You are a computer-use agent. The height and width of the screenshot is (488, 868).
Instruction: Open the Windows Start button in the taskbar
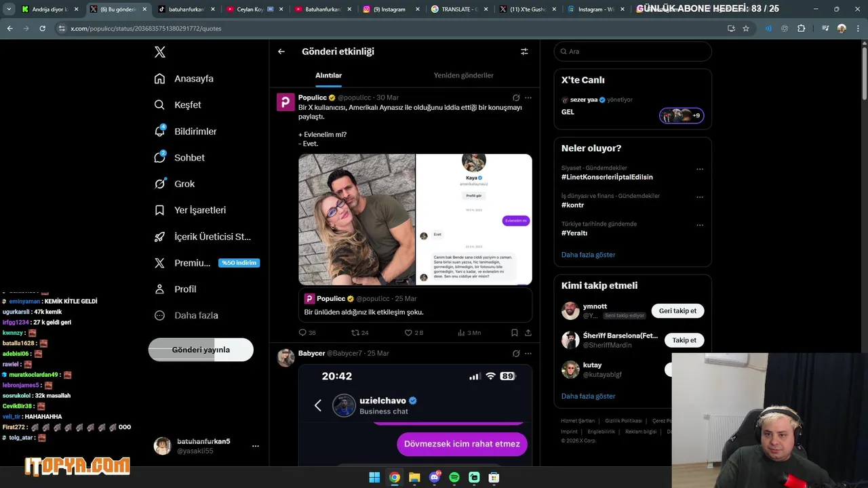[x=374, y=477]
